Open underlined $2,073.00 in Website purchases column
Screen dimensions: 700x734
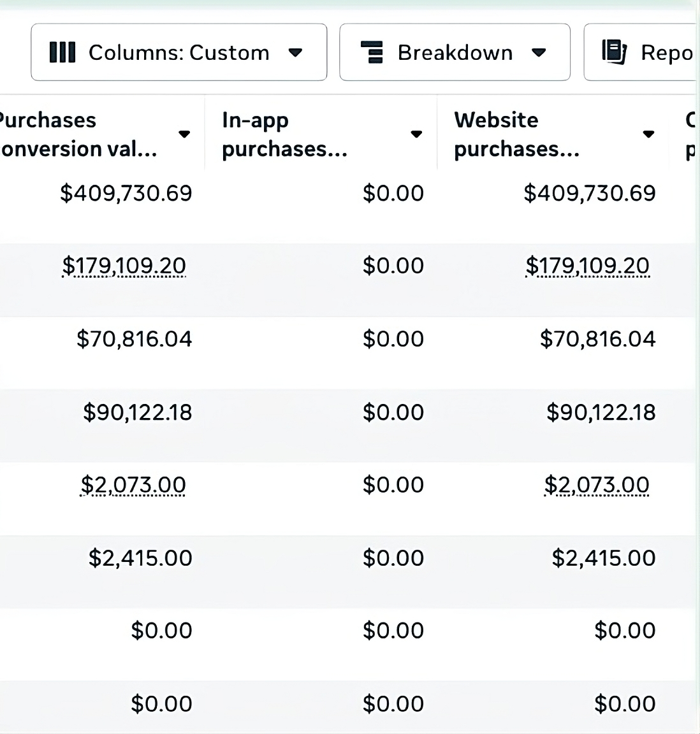[x=596, y=485]
